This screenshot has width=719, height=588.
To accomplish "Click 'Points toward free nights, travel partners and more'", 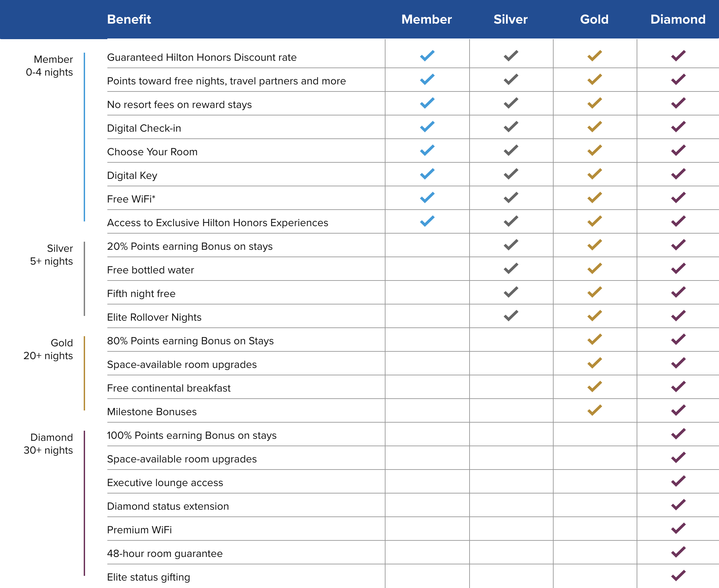I will [x=227, y=81].
